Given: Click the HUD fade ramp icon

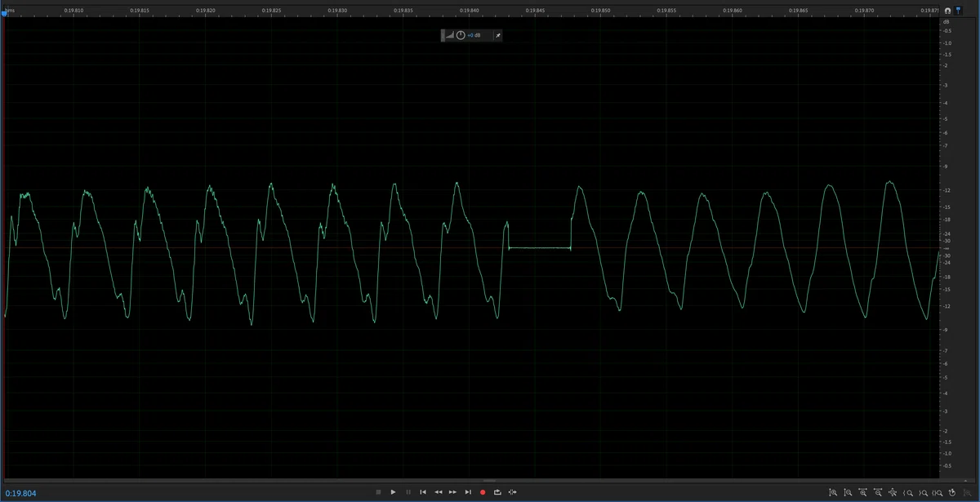Looking at the screenshot, I should click(x=448, y=35).
